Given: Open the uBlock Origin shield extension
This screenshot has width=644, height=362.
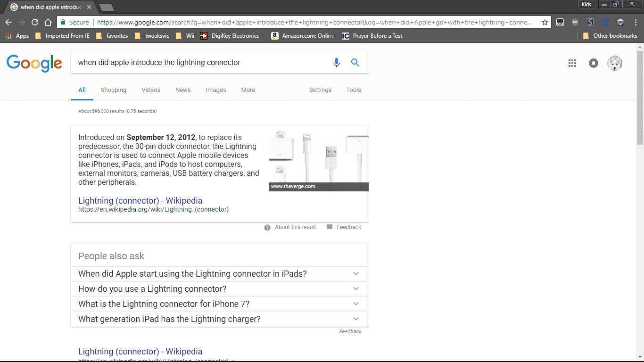Looking at the screenshot, I should tap(575, 22).
